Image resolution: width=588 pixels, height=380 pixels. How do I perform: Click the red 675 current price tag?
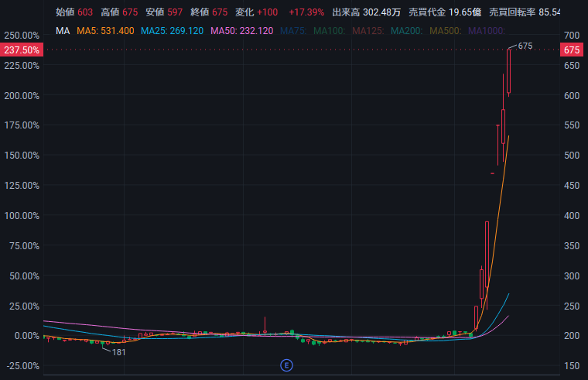coord(572,50)
